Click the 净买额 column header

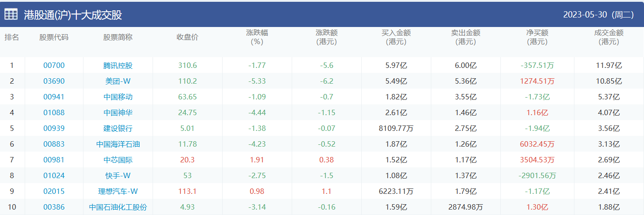[537, 37]
